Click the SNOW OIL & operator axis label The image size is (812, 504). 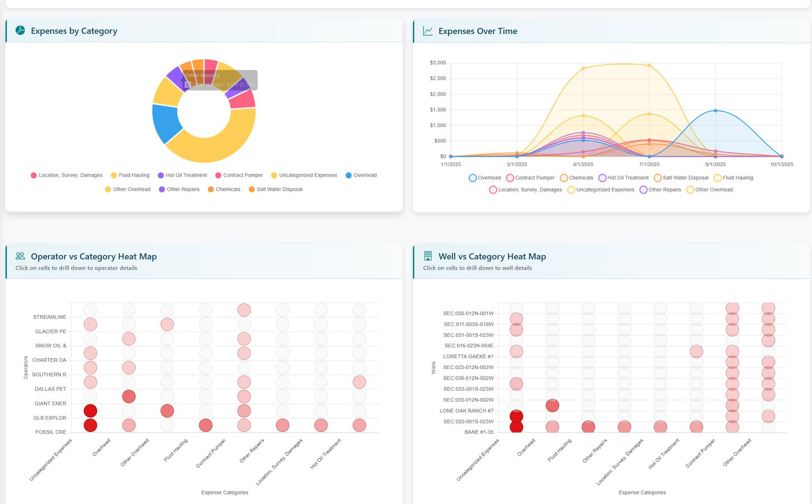pos(51,346)
